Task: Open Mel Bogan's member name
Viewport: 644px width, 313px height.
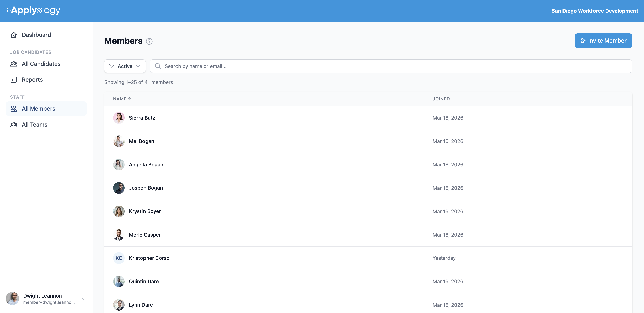Action: 141,141
